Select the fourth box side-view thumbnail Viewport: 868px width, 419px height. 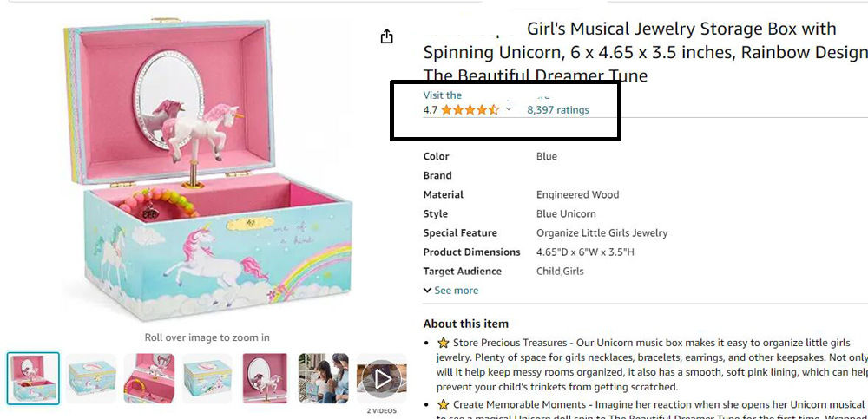[x=207, y=378]
